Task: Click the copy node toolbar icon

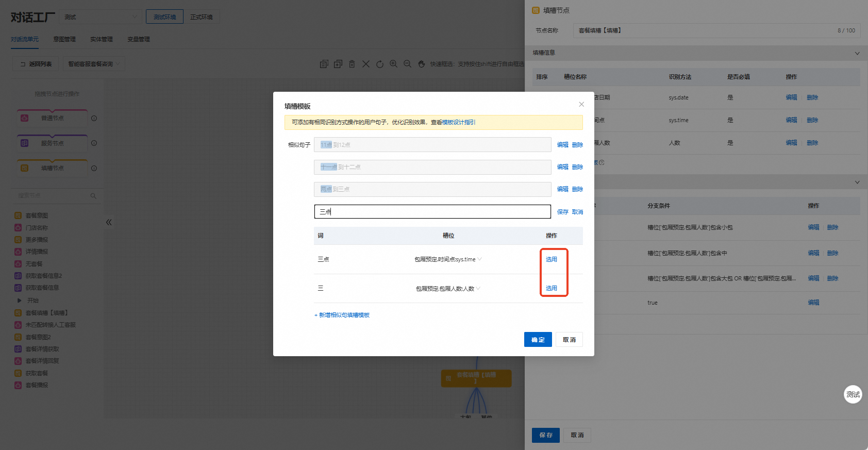Action: pyautogui.click(x=324, y=64)
